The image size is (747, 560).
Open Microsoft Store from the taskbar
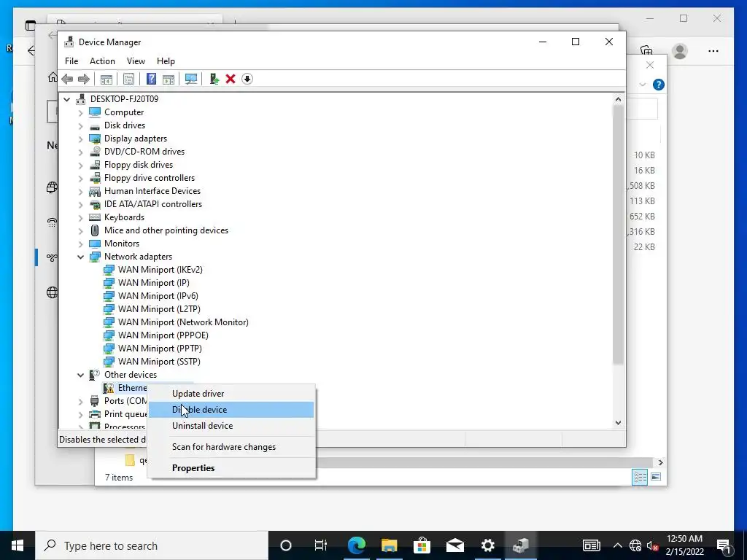pos(422,545)
